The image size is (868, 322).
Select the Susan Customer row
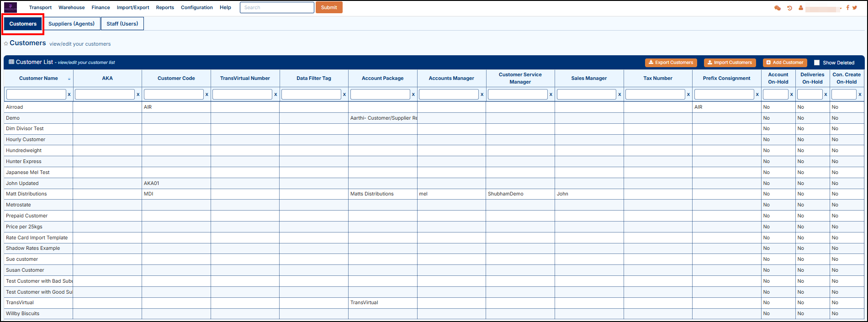click(x=434, y=270)
